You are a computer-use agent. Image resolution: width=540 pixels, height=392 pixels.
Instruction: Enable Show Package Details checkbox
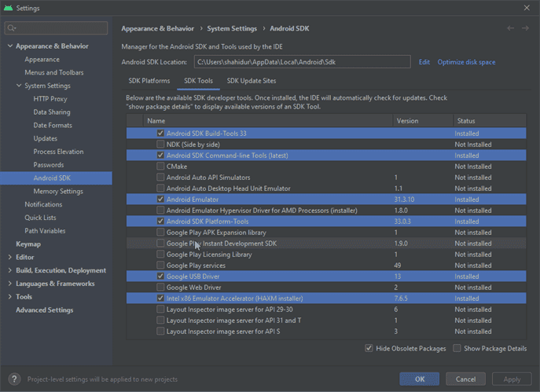coord(457,348)
